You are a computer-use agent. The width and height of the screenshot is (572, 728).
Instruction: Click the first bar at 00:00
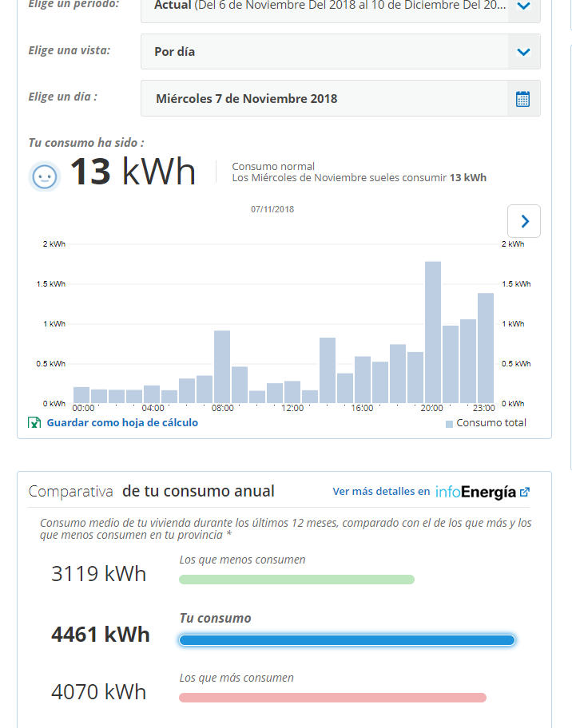[81, 394]
